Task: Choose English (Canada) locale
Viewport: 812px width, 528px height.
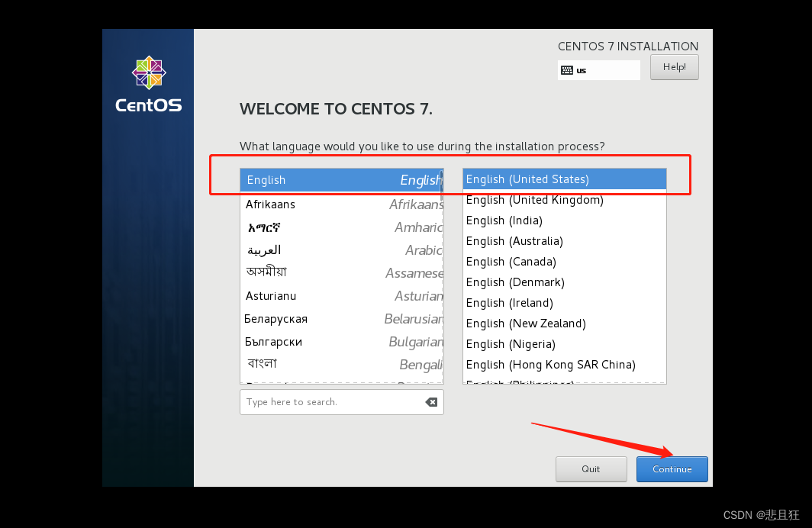Action: tap(565, 262)
